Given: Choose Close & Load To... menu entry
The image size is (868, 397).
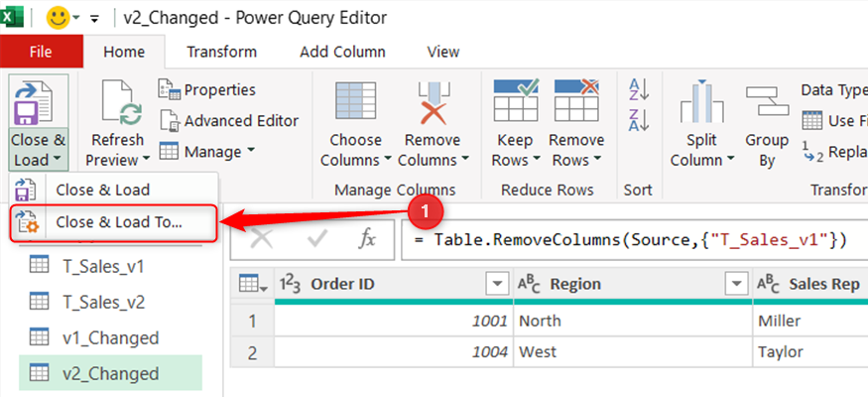Looking at the screenshot, I should point(115,222).
